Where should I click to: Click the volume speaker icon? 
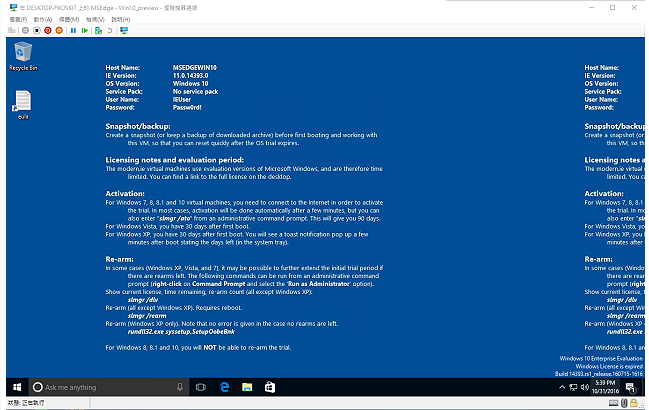click(584, 388)
